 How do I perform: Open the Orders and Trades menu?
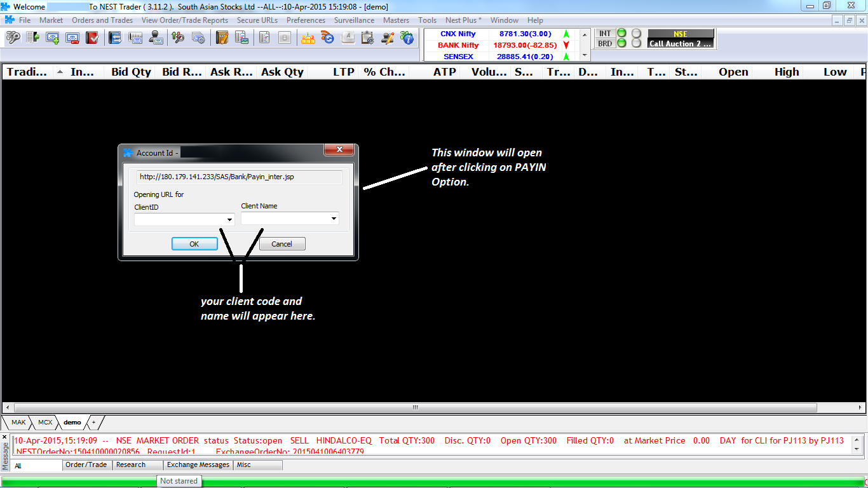[102, 20]
